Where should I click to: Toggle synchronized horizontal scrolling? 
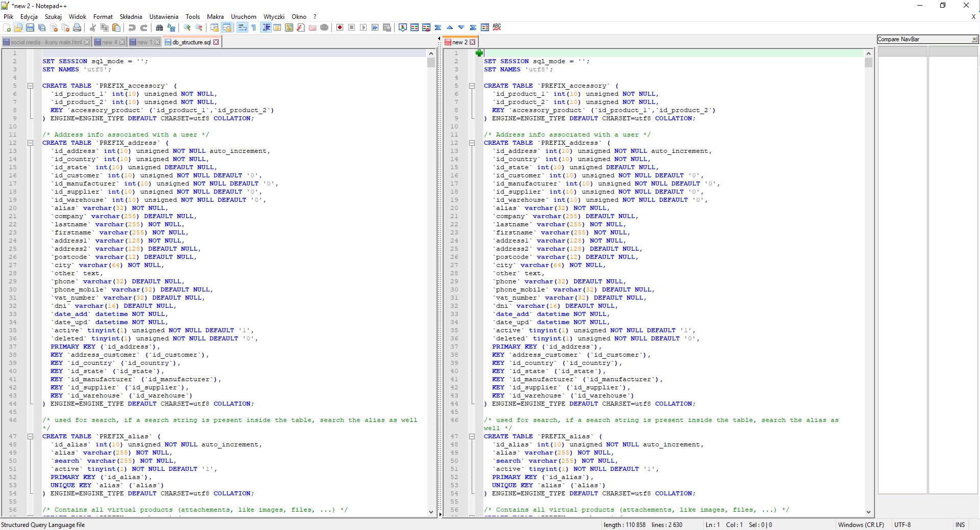pos(227,28)
